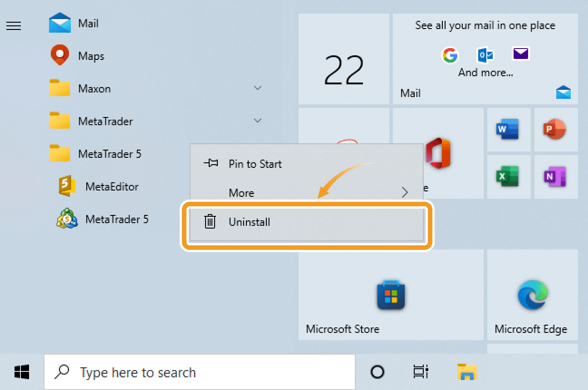The height and width of the screenshot is (390, 588).
Task: Click the Type here to search box
Action: [x=200, y=372]
